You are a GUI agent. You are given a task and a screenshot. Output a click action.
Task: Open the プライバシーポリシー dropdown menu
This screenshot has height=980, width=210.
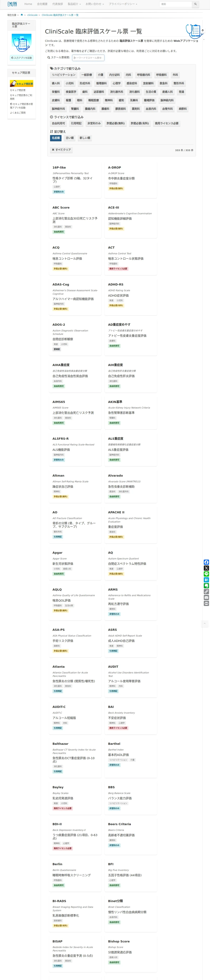[x=123, y=4]
